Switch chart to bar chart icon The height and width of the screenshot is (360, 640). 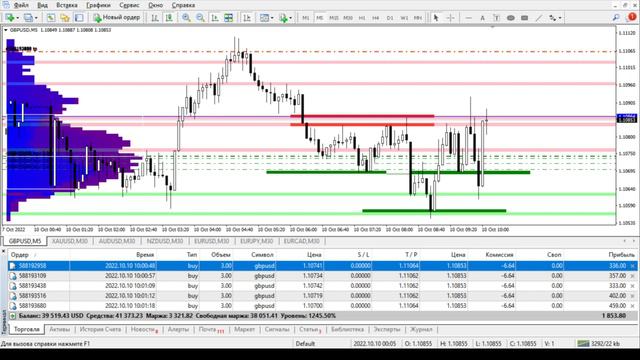pyautogui.click(x=155, y=18)
